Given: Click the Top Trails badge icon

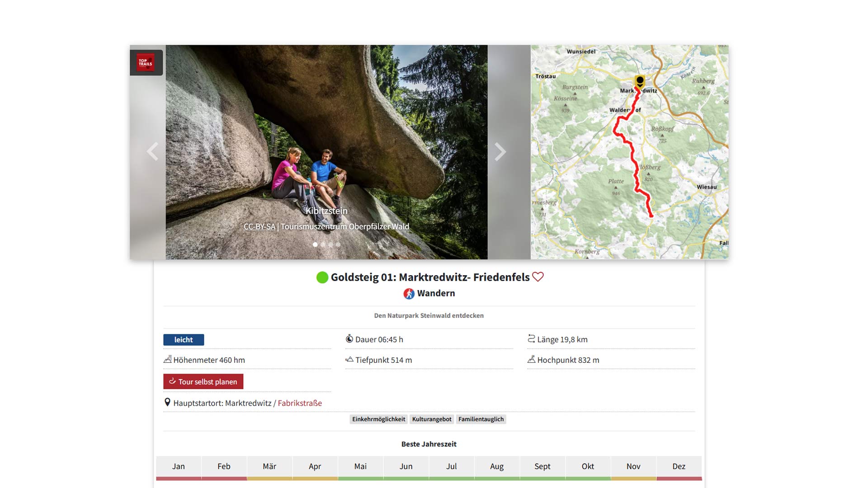Looking at the screenshot, I should pos(146,62).
